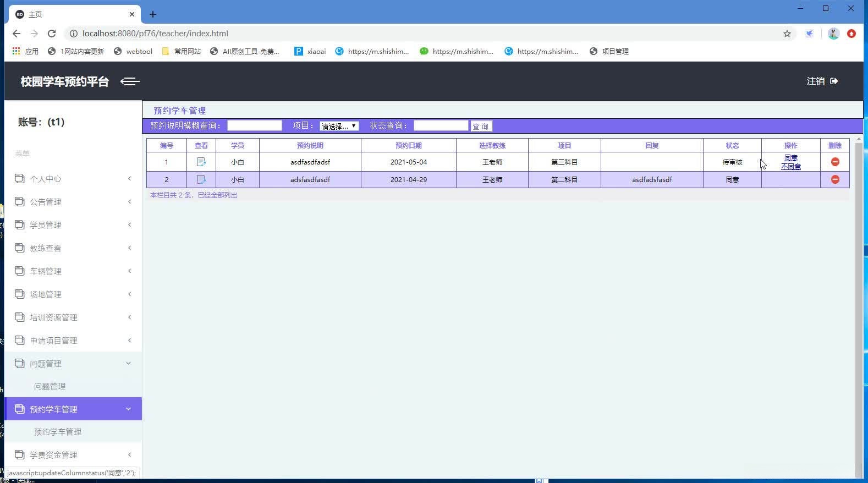Click the browser profile avatar
This screenshot has width=868, height=483.
833,34
